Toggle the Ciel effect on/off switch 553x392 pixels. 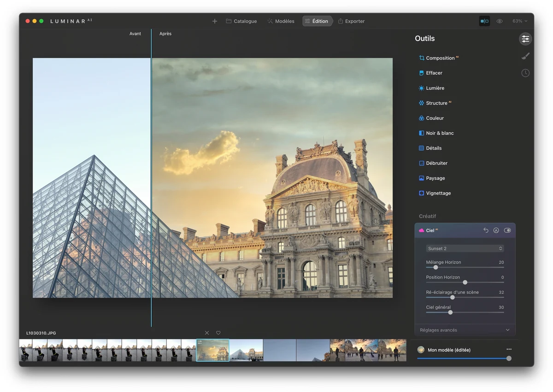coord(507,230)
